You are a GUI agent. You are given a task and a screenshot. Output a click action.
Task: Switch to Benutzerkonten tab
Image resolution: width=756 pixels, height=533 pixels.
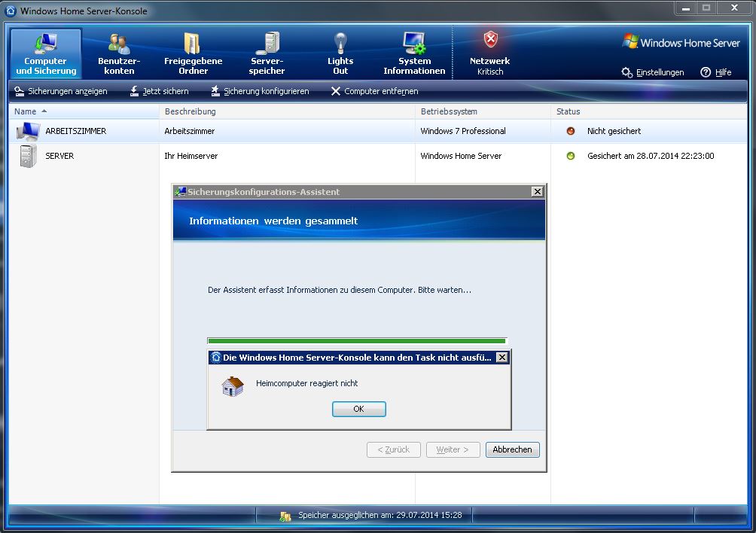pyautogui.click(x=119, y=53)
